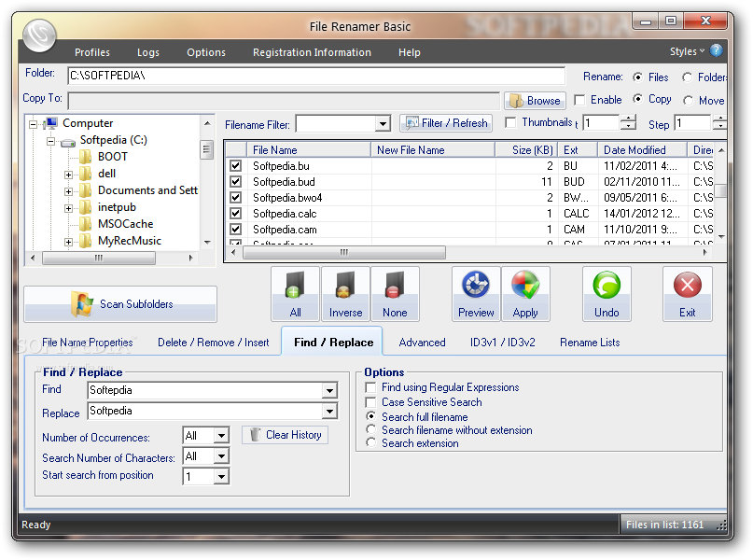
Task: Open the Find text dropdown
Action: tap(330, 390)
